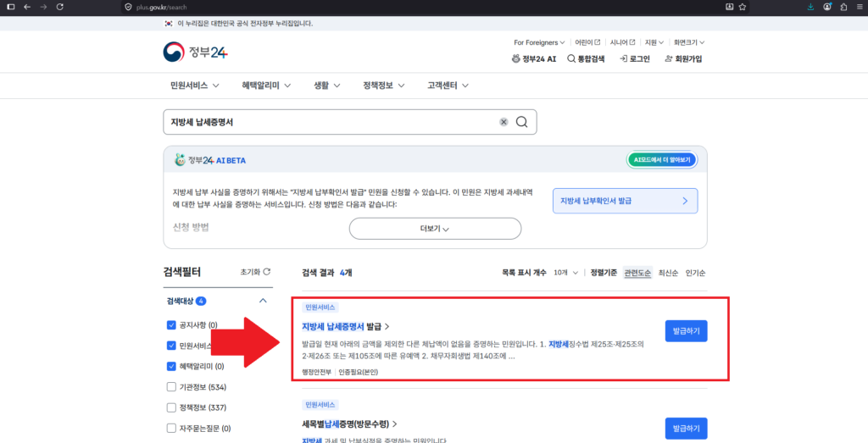Click 발급하기 for 세목별납세증명(방문수령)

tap(686, 429)
